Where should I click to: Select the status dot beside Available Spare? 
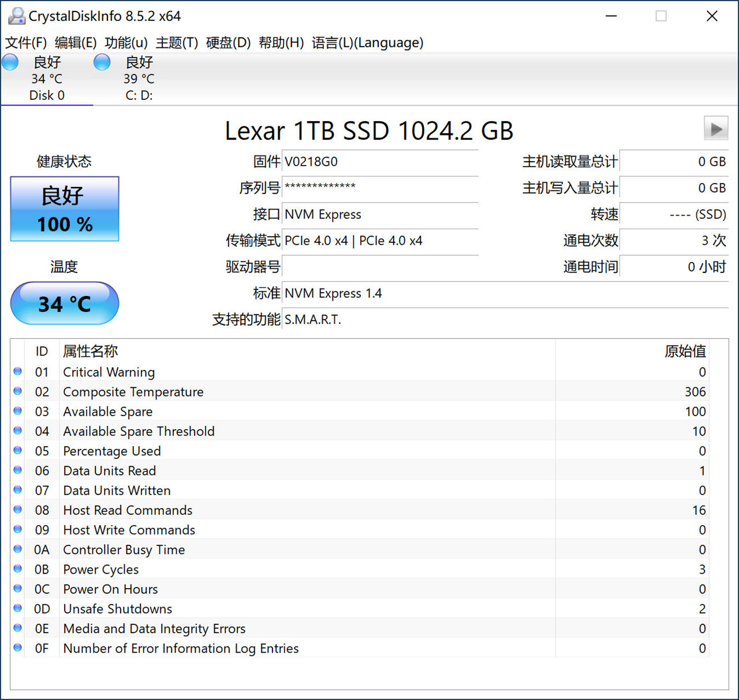[17, 410]
